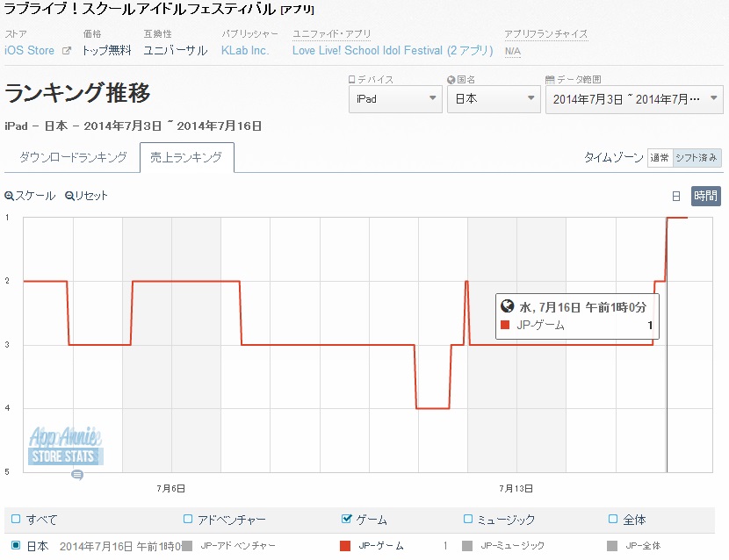The image size is (729, 560).
Task: Switch timezone to 通常
Action: 660,158
